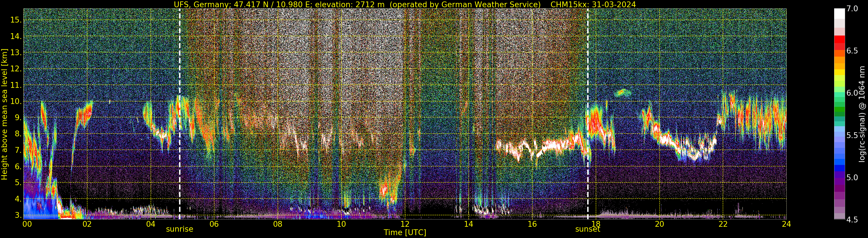Click the colorbar label 'log(rc-signal) @ 1064 nm'
Image resolution: width=868 pixels, height=238 pixels.
pyautogui.click(x=863, y=114)
